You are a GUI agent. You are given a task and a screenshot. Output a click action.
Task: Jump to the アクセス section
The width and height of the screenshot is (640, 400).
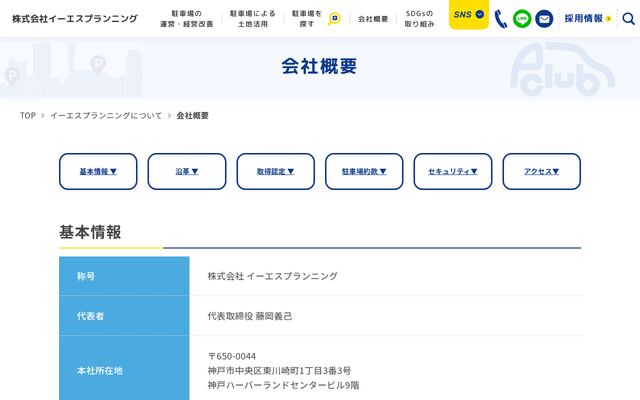tap(542, 171)
